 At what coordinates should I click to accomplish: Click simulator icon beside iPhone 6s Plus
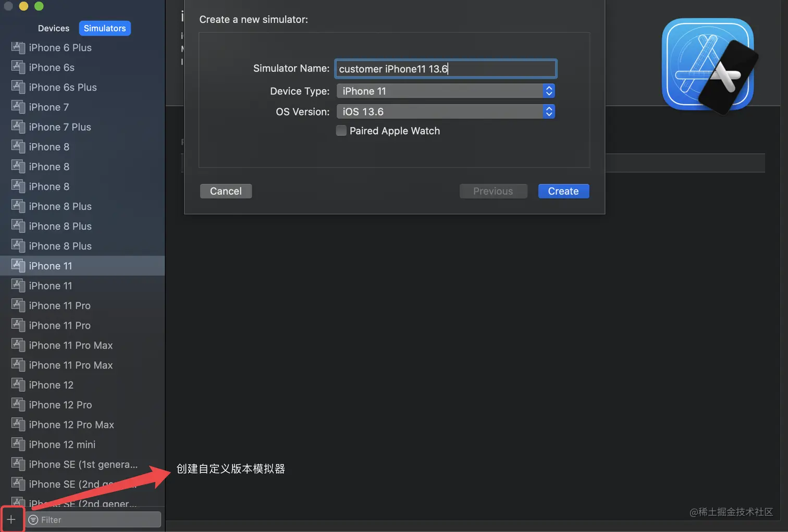(18, 87)
